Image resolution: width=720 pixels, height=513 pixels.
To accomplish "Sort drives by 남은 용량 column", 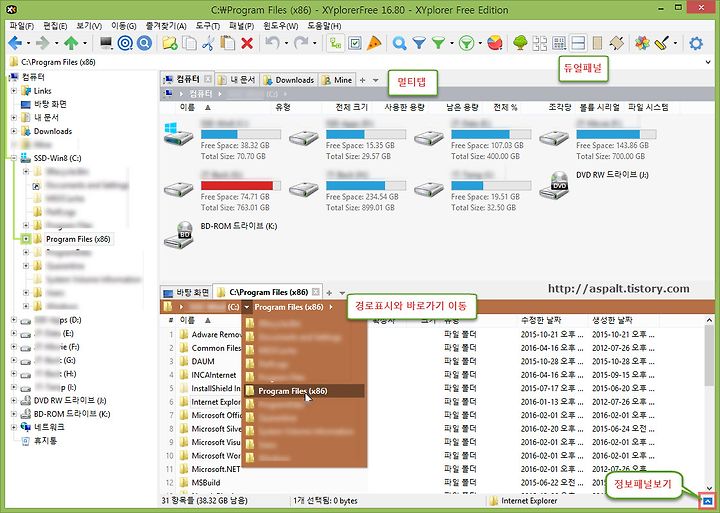I will point(462,107).
